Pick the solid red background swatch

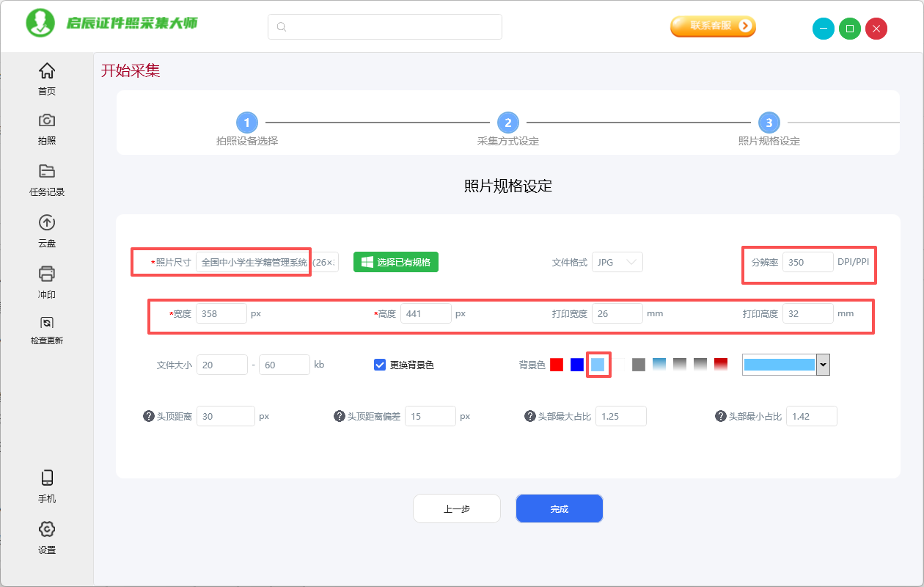coord(557,365)
